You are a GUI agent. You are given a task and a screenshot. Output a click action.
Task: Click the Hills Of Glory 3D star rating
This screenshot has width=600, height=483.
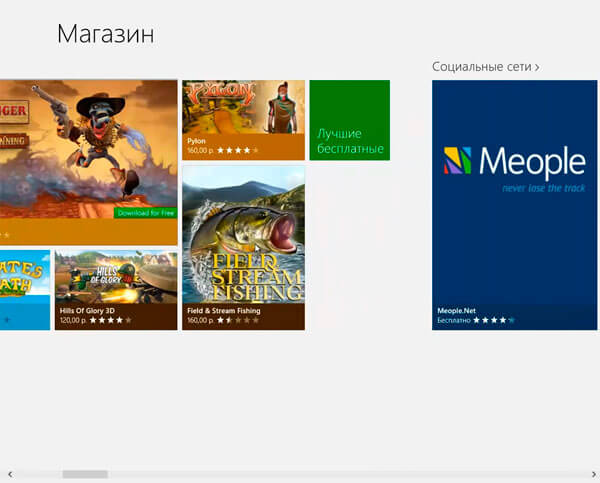[110, 320]
